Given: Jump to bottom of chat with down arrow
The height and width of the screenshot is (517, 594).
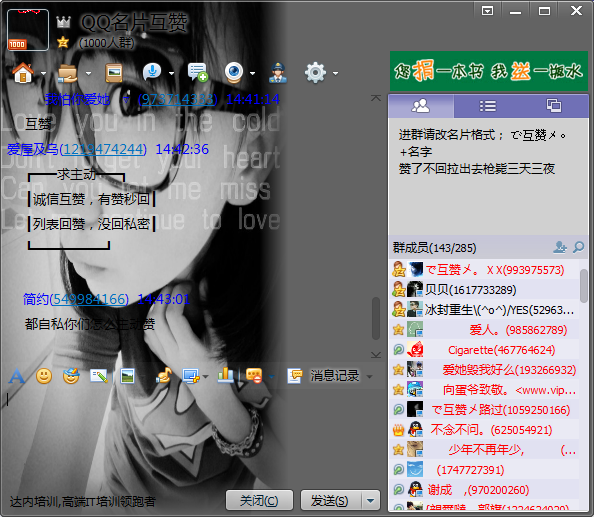Looking at the screenshot, I should [x=376, y=355].
